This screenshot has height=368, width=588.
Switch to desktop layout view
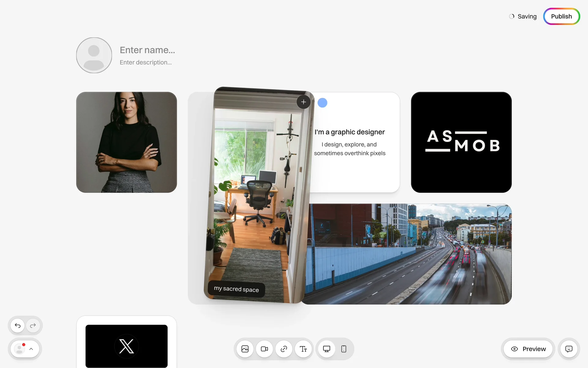click(x=326, y=349)
